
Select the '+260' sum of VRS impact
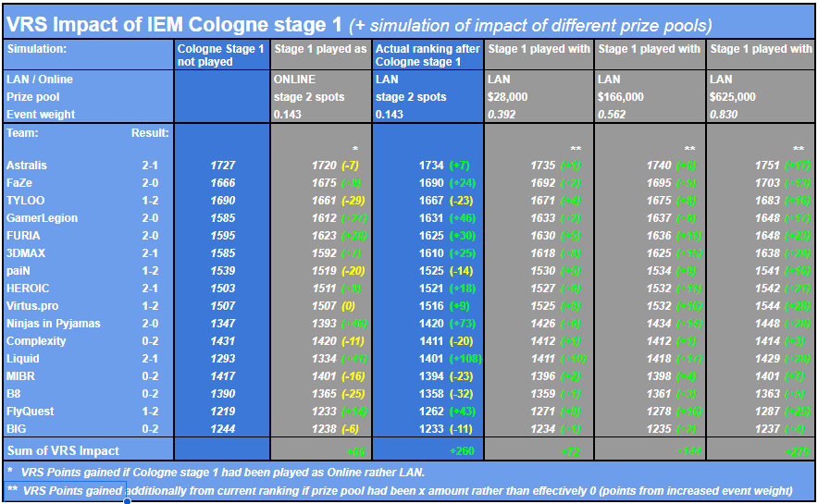462,451
